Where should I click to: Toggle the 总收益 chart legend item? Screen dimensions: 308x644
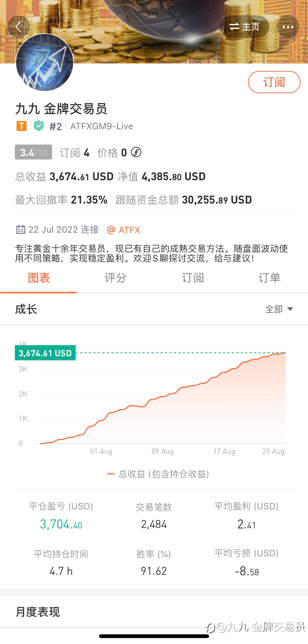tap(158, 474)
